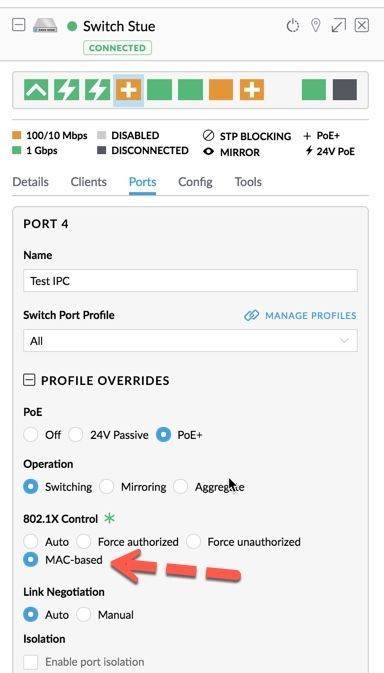
Task: Click the Name field containing Test IPC
Action: (190, 281)
